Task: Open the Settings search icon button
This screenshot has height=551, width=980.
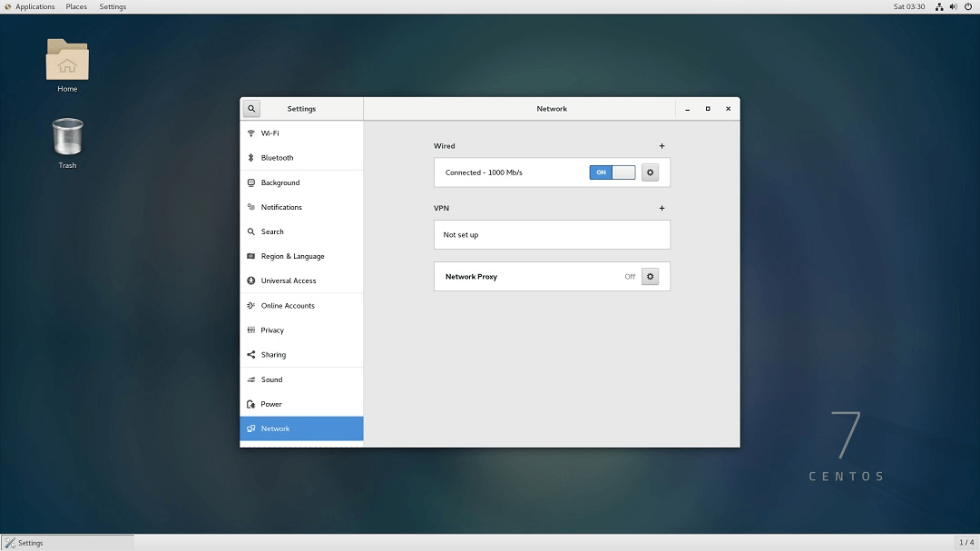Action: [251, 109]
